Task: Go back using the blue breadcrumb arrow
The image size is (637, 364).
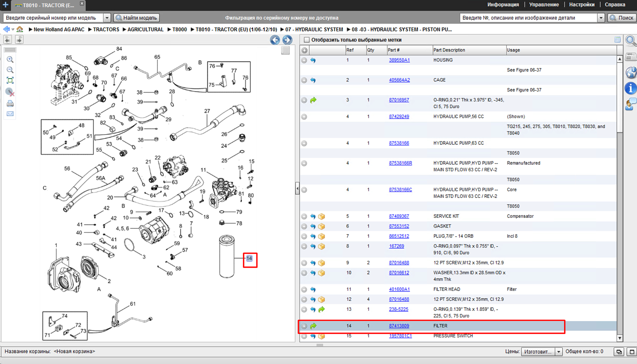Action: click(6, 29)
